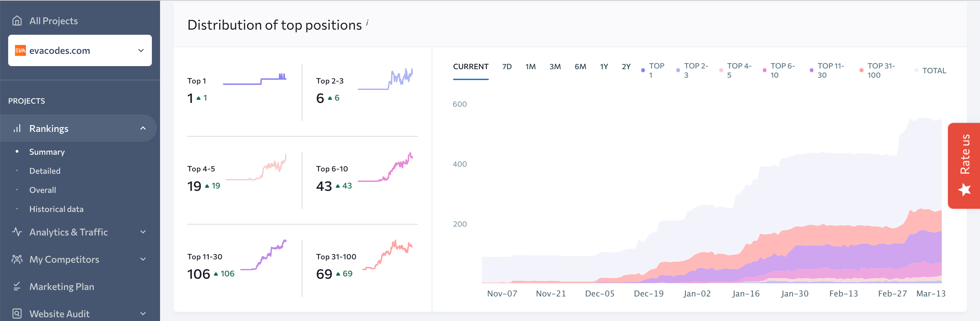Image resolution: width=980 pixels, height=321 pixels.
Task: Open the Historical data page
Action: [56, 209]
